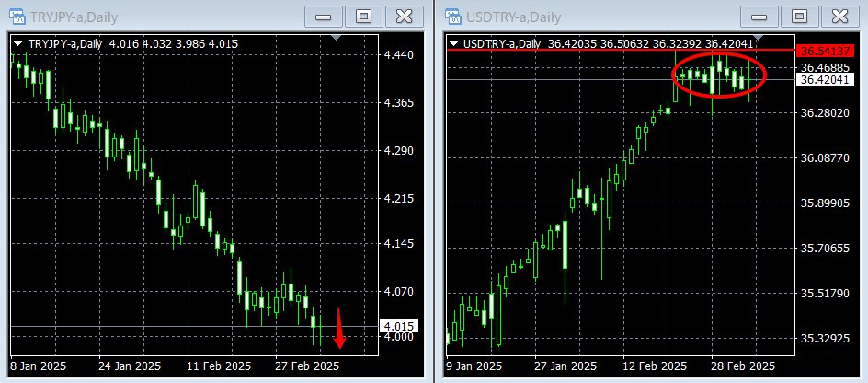Expand the TRYJPY-a,Daily chart header triangle
Viewport: 868px width, 383px height.
point(18,43)
